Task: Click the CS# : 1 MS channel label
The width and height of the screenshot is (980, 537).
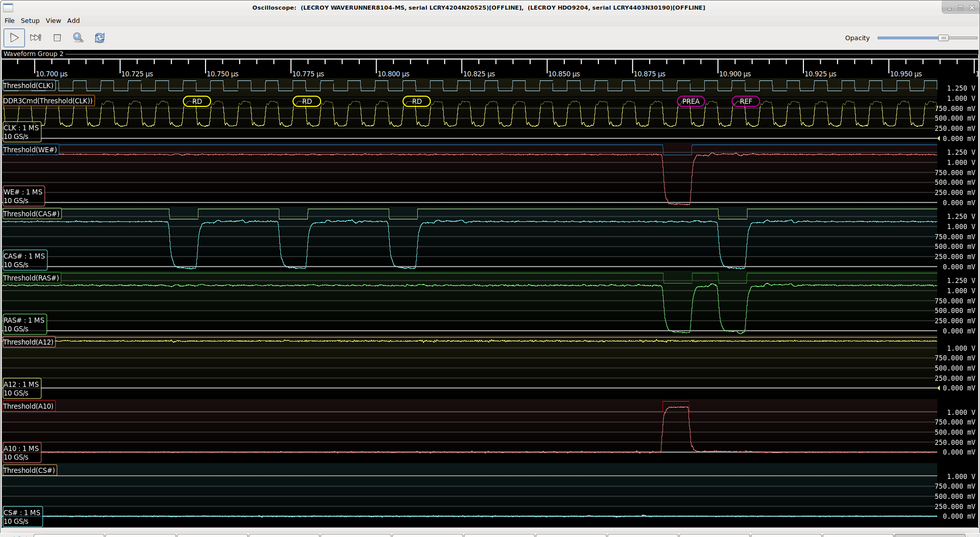Action: (x=22, y=517)
